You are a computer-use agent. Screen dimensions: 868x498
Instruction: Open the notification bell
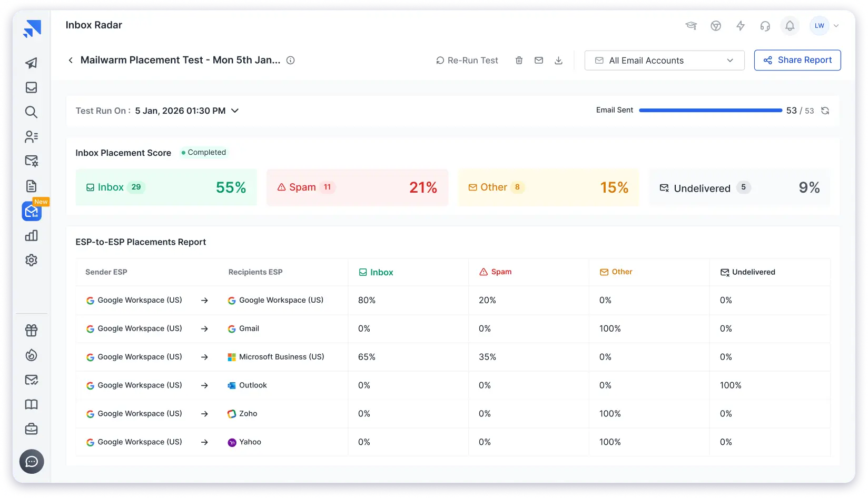pyautogui.click(x=790, y=25)
